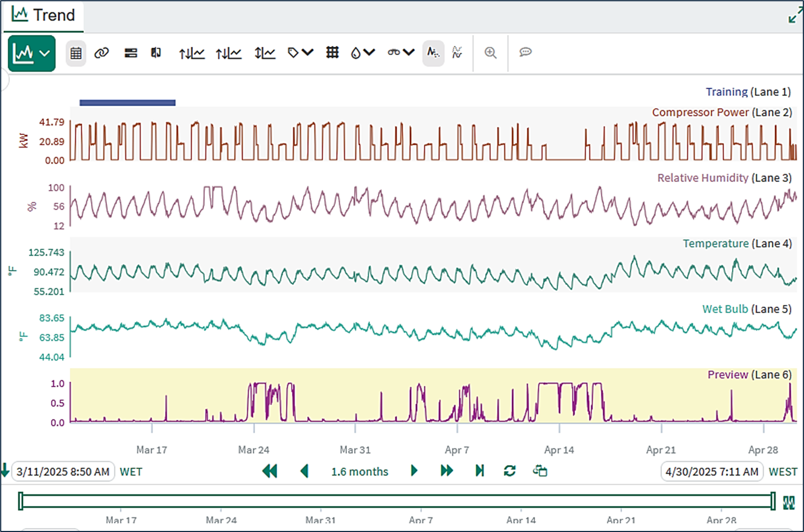Click the copy date range icon beside refresh
Image resolution: width=804 pixels, height=532 pixels.
coord(540,471)
